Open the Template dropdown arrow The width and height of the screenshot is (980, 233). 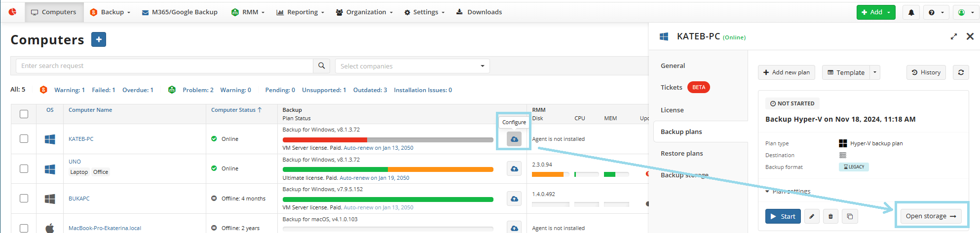click(x=875, y=72)
